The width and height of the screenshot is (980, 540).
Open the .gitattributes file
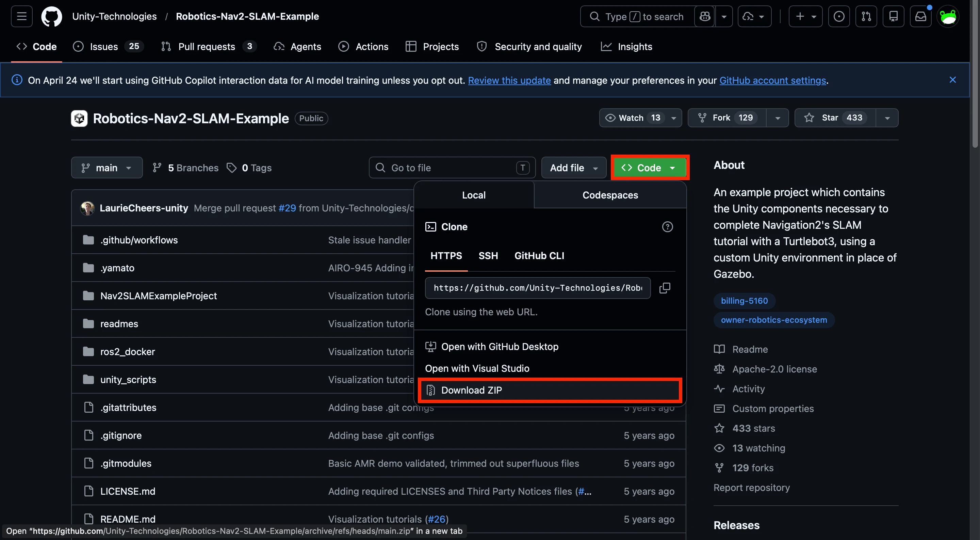128,408
